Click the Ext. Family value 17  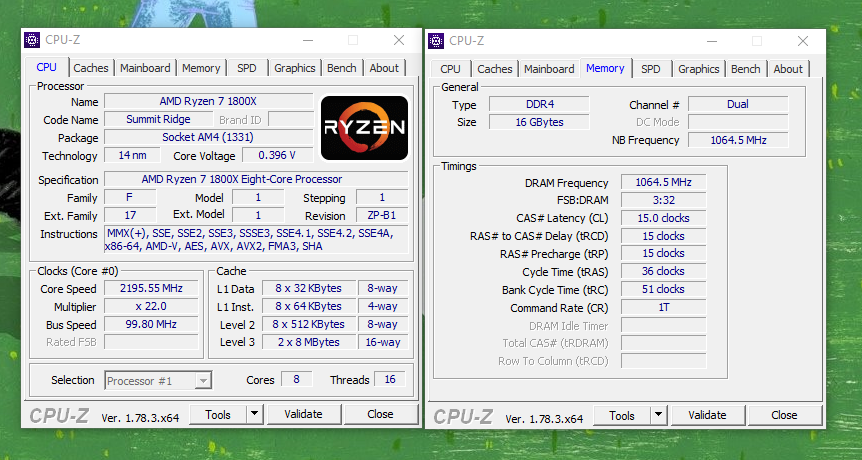pyautogui.click(x=130, y=215)
